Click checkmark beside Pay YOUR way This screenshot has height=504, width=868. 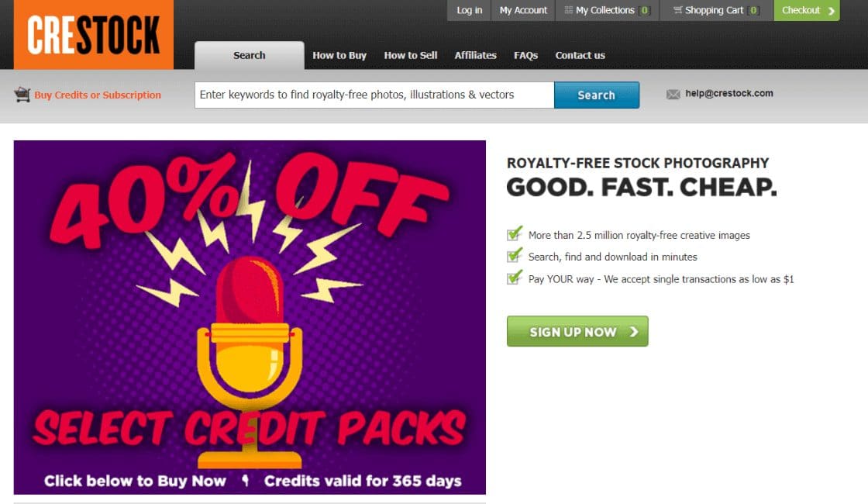click(x=515, y=277)
